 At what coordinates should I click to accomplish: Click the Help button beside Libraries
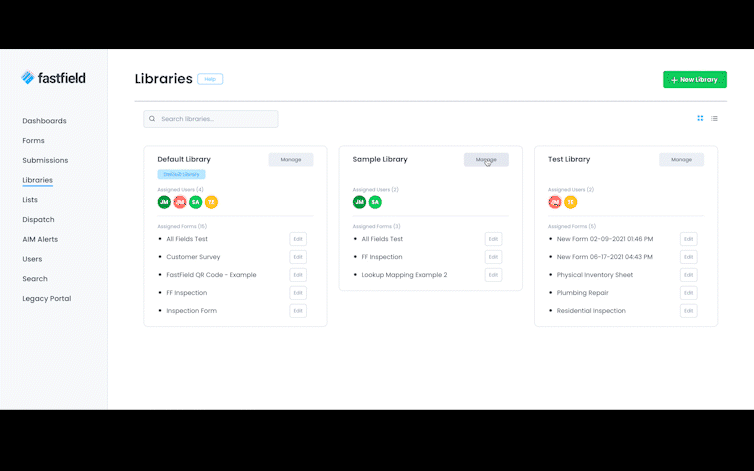click(210, 79)
